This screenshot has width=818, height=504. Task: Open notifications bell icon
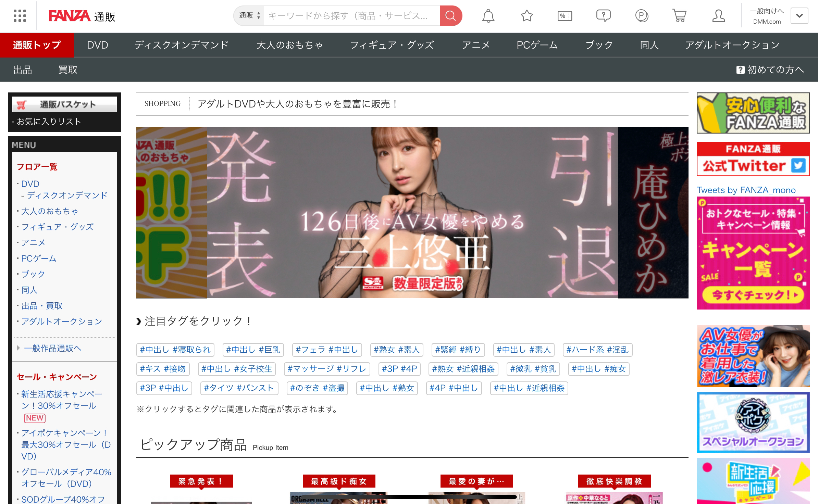coord(488,16)
